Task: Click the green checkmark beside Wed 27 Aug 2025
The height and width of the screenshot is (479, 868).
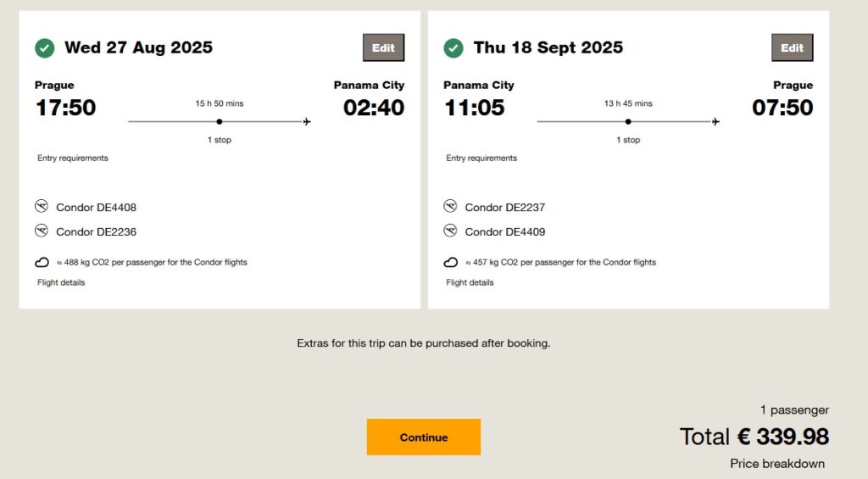Action: pyautogui.click(x=45, y=48)
